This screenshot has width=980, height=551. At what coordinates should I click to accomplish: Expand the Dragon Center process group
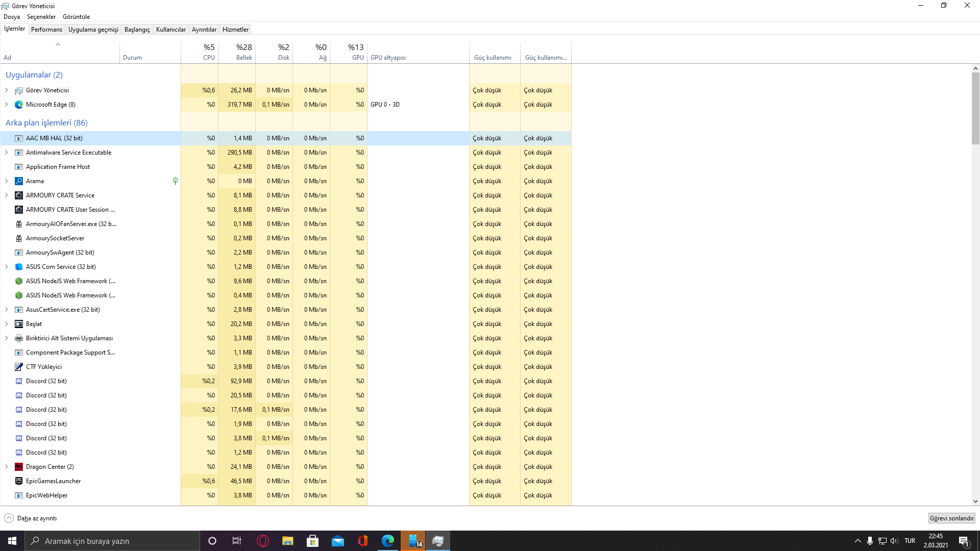(6, 467)
